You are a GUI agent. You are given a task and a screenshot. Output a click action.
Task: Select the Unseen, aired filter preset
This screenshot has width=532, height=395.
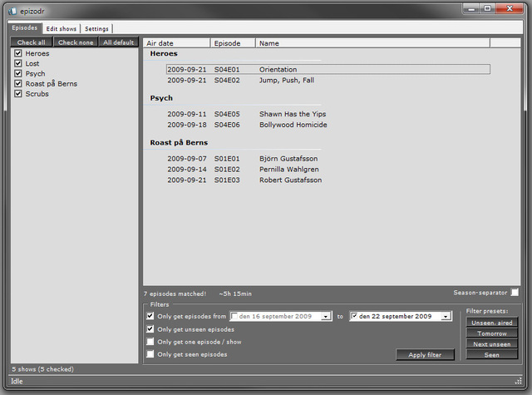(492, 323)
